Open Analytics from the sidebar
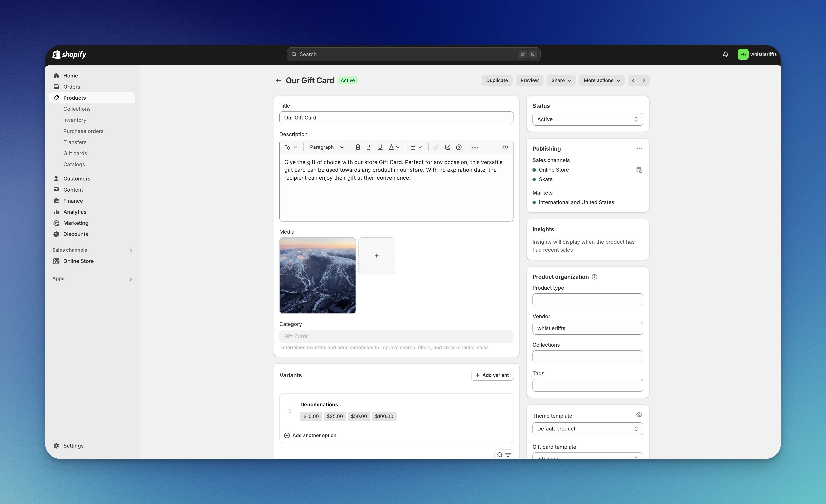 coord(75,212)
